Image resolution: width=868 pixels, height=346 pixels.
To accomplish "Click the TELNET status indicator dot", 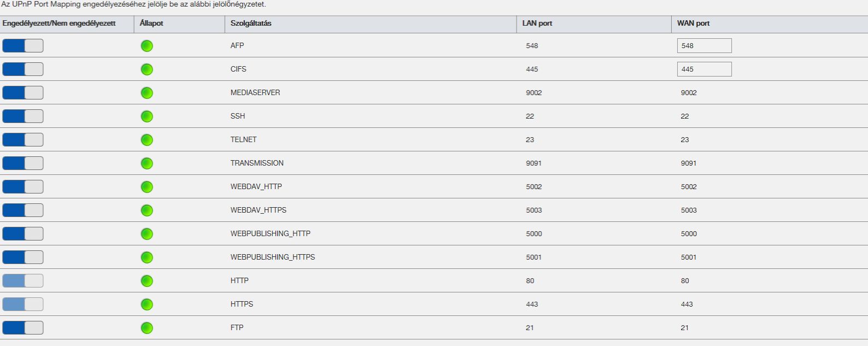I will click(x=146, y=140).
